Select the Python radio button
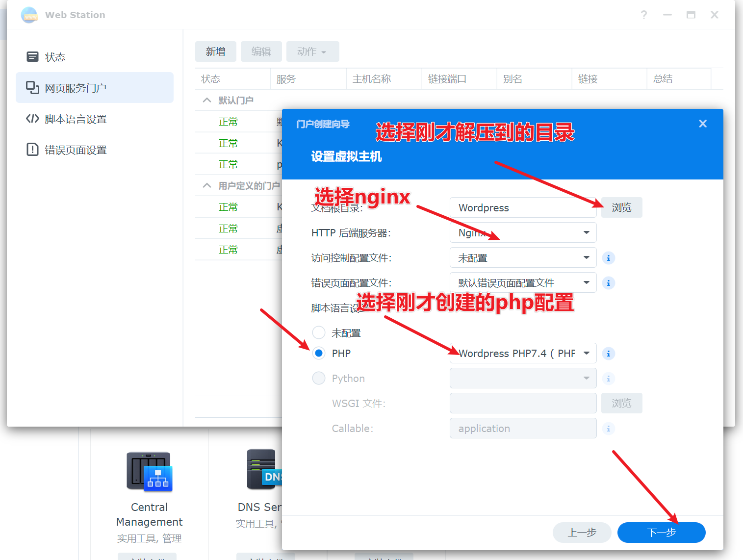This screenshot has height=560, width=743. tap(319, 378)
